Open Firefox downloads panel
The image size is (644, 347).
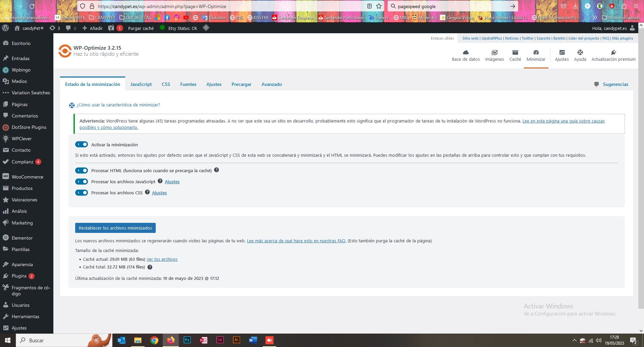(x=575, y=6)
